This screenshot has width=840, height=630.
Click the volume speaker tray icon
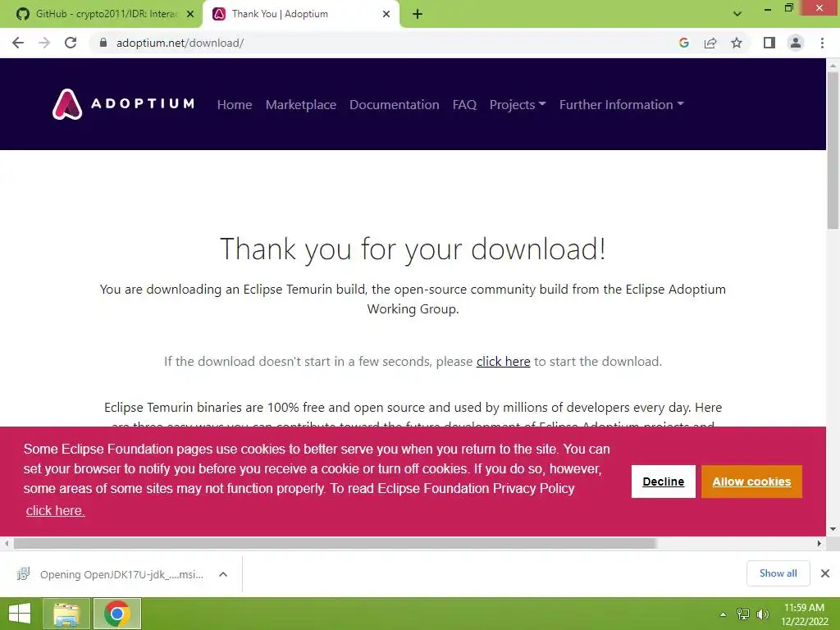[763, 614]
